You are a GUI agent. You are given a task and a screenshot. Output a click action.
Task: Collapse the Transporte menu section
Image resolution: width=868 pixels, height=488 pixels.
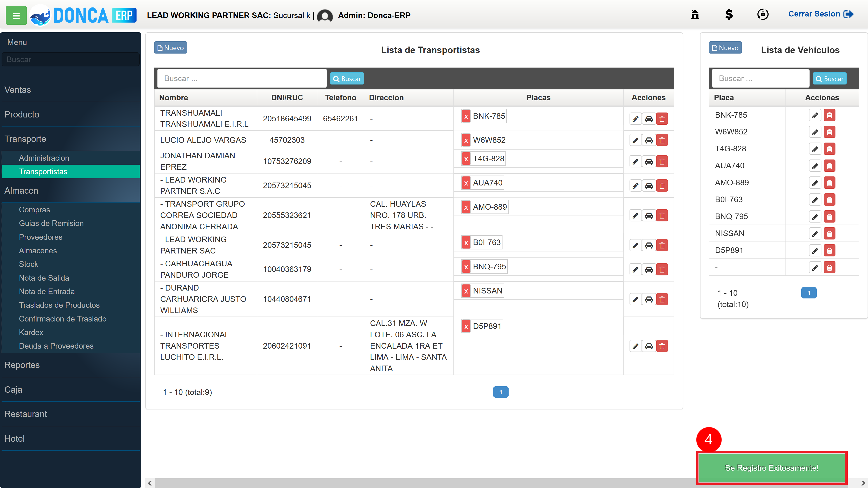point(71,139)
